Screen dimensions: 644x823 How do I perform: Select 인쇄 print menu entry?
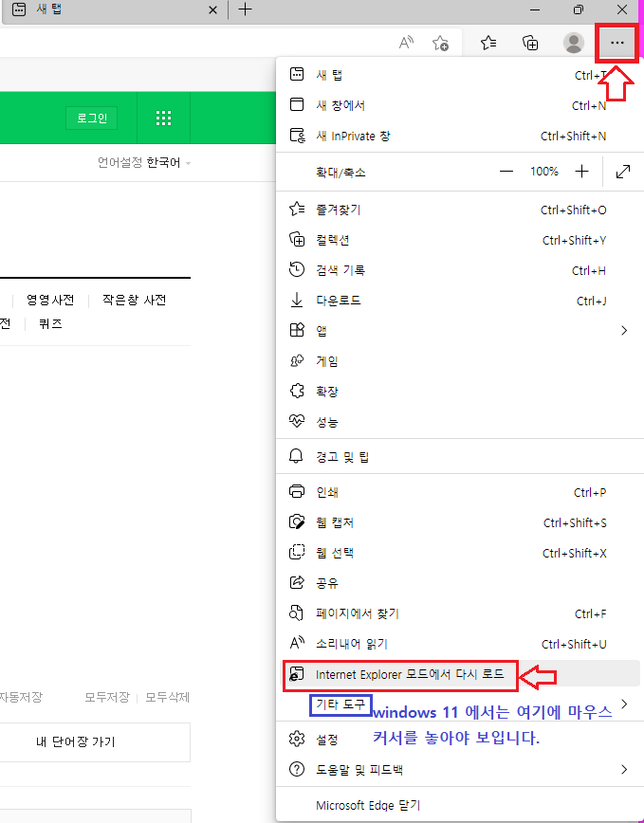[x=458, y=492]
